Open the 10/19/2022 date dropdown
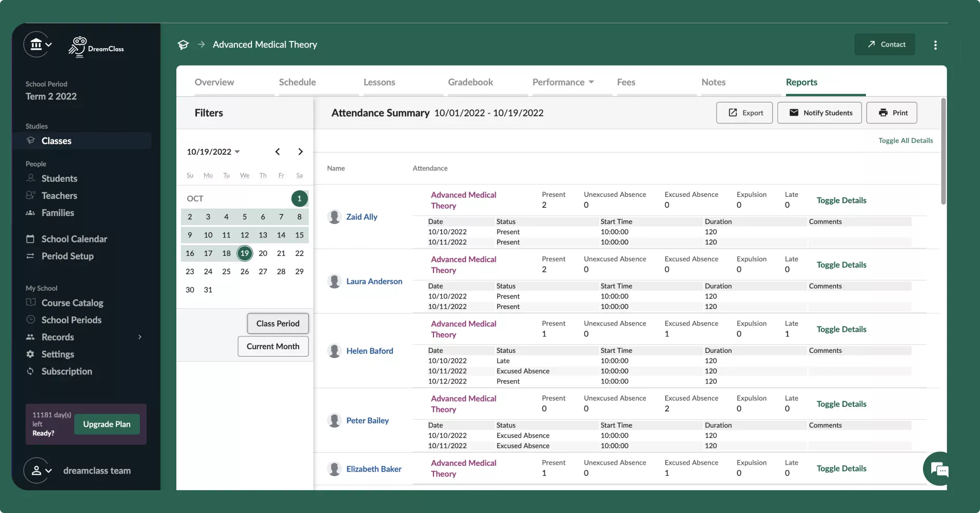Viewport: 980px width, 513px height. [x=213, y=152]
